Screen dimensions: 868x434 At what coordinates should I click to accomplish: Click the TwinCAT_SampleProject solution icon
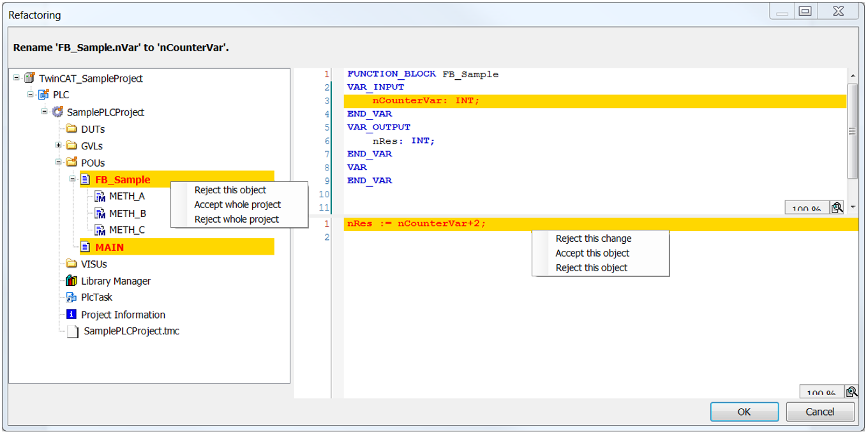tap(29, 79)
